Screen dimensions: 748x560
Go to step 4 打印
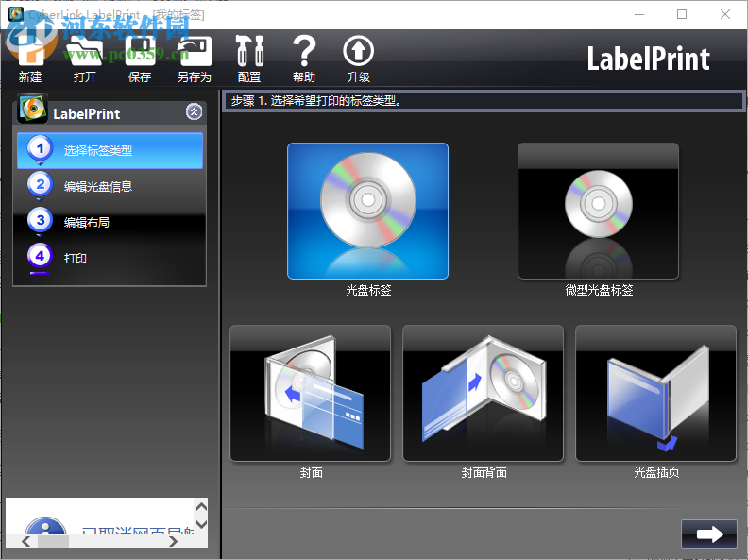[x=110, y=258]
